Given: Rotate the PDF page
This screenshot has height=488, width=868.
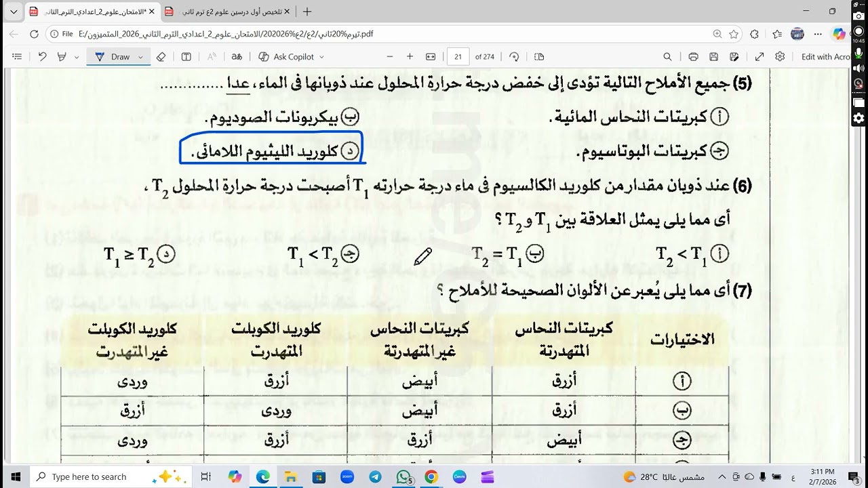Looking at the screenshot, I should [514, 57].
